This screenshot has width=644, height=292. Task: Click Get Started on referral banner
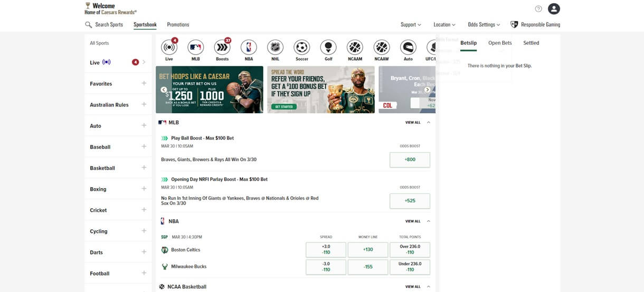(283, 106)
